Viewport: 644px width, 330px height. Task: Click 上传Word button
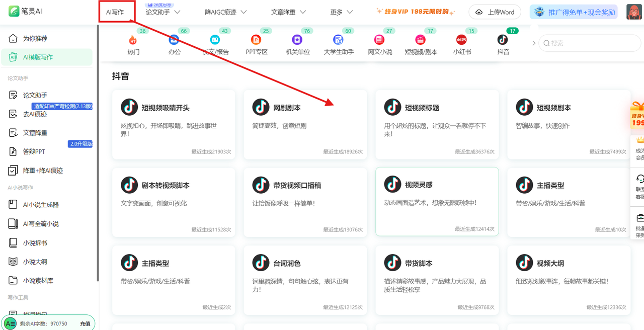coord(495,12)
